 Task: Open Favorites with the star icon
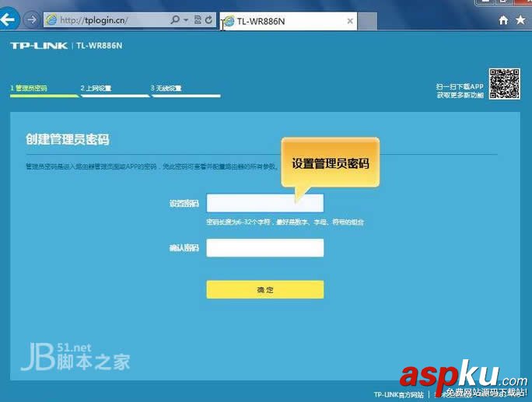(x=520, y=20)
